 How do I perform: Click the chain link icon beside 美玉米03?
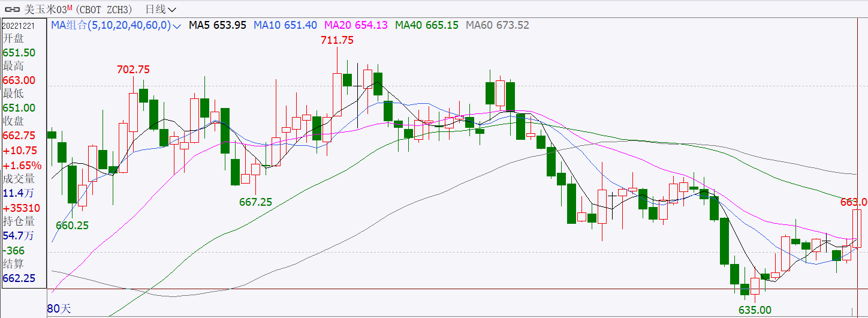13,10
